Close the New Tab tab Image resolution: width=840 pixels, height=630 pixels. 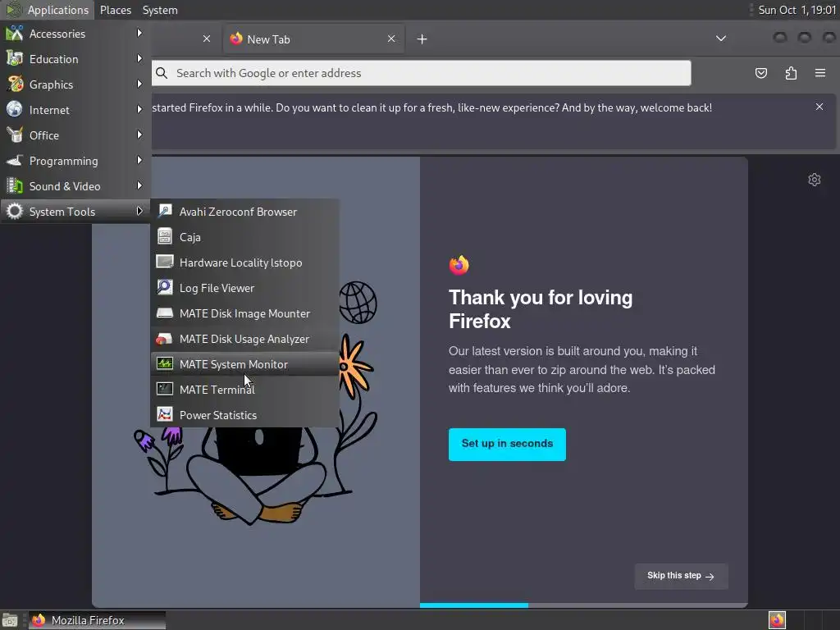click(x=391, y=39)
